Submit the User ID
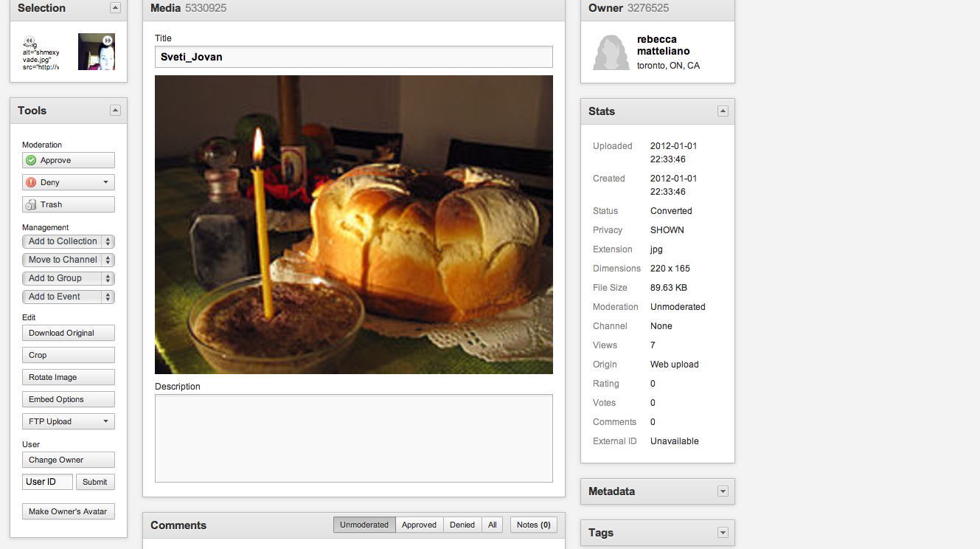980x549 pixels. pos(95,482)
